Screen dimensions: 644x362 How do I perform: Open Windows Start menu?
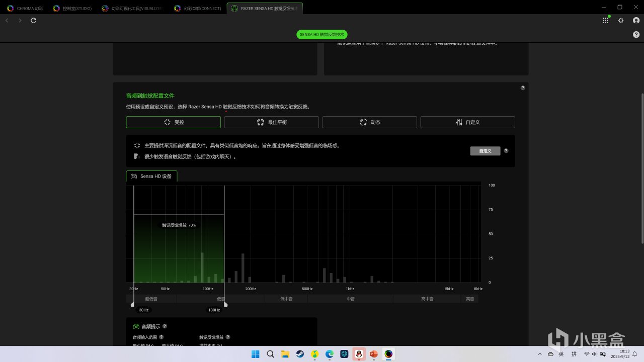255,354
